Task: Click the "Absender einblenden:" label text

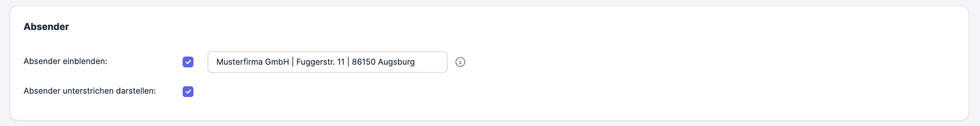Action: pos(65,61)
